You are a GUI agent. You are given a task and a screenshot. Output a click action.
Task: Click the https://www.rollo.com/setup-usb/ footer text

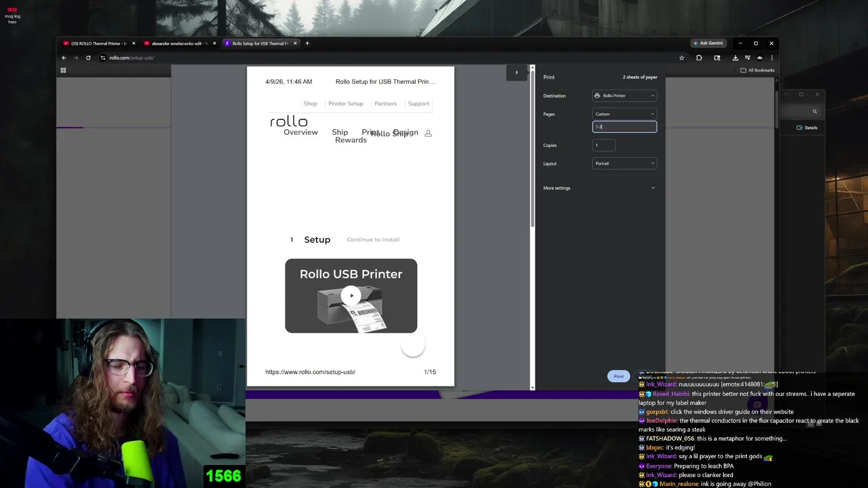click(x=310, y=372)
